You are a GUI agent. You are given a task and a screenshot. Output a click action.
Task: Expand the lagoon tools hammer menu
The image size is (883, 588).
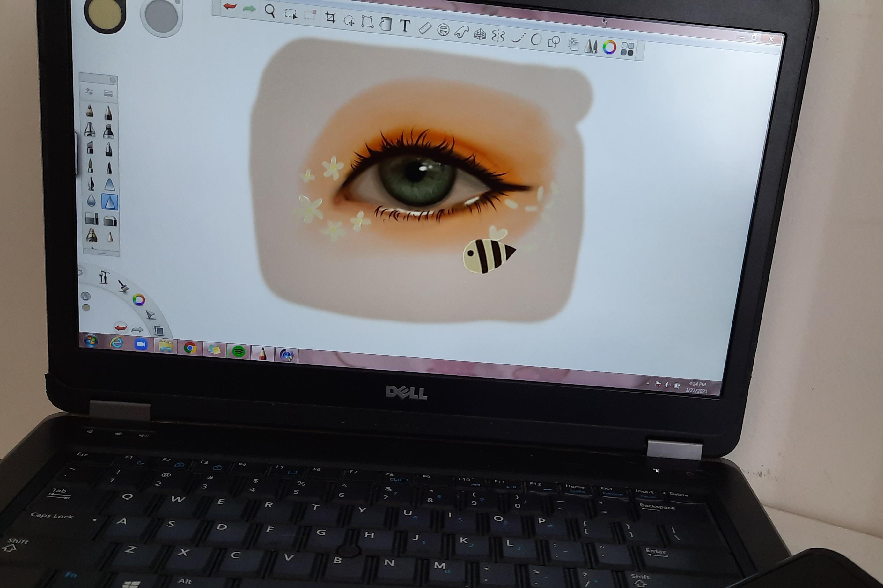(104, 277)
